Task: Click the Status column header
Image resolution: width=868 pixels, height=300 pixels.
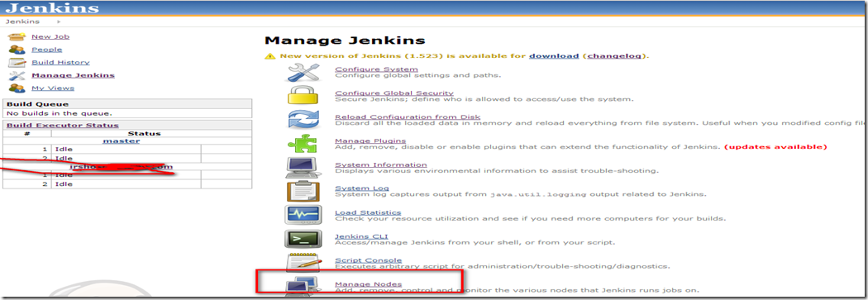Action: [144, 133]
